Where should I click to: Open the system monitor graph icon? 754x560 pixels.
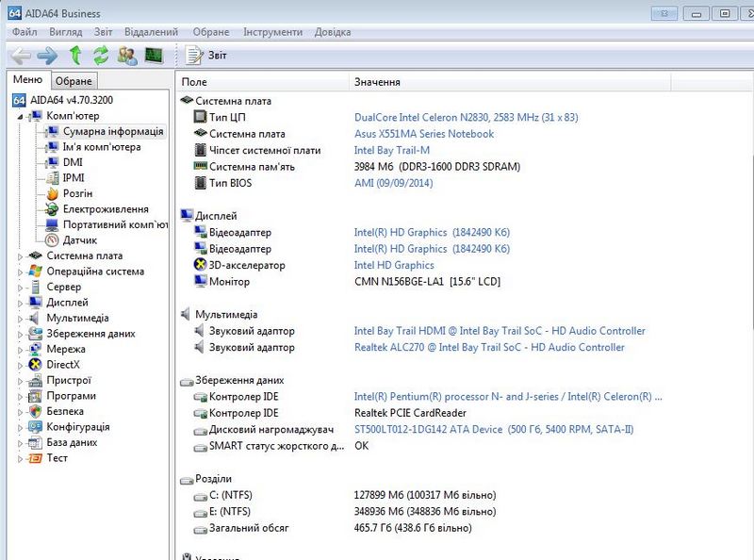pyautogui.click(x=153, y=56)
